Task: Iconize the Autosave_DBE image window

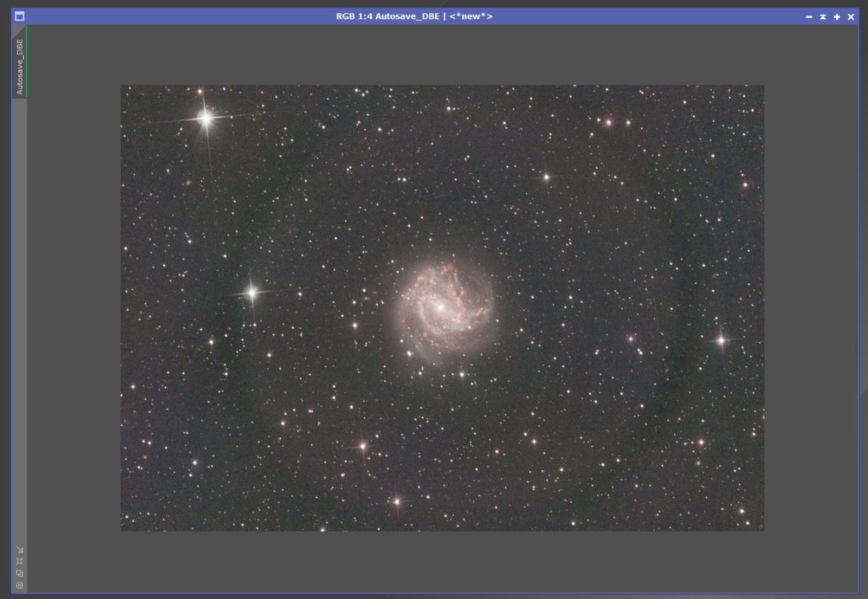Action: [x=809, y=16]
